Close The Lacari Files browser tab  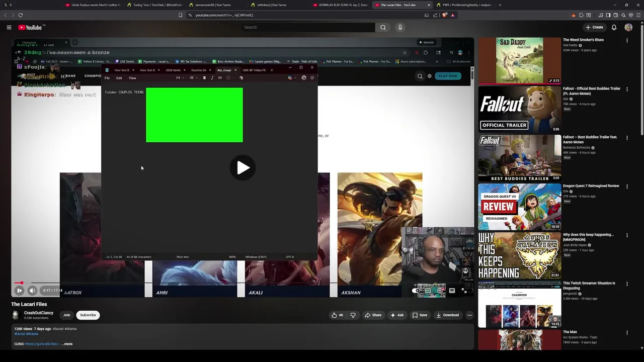[x=429, y=5]
